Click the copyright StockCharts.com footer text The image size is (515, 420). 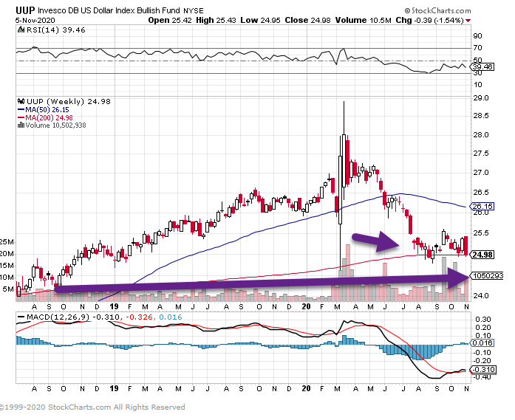tap(92, 407)
